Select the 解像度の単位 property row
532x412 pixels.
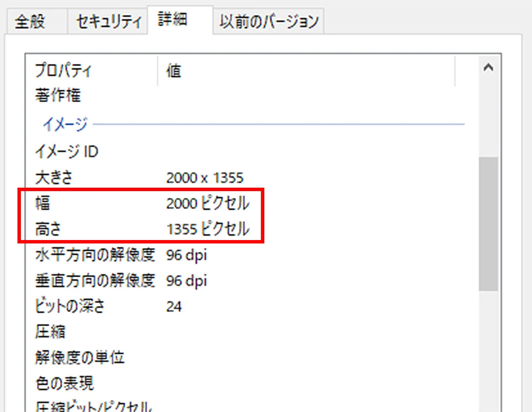click(x=80, y=358)
